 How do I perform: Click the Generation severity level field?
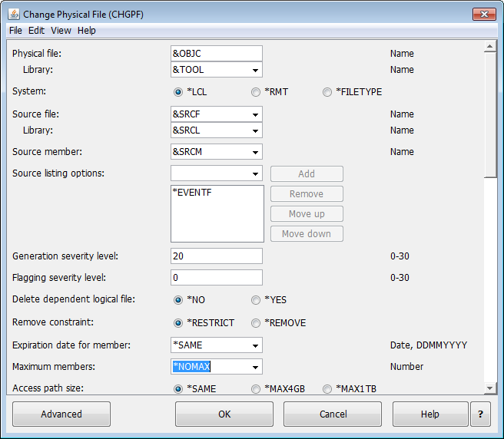(216, 256)
